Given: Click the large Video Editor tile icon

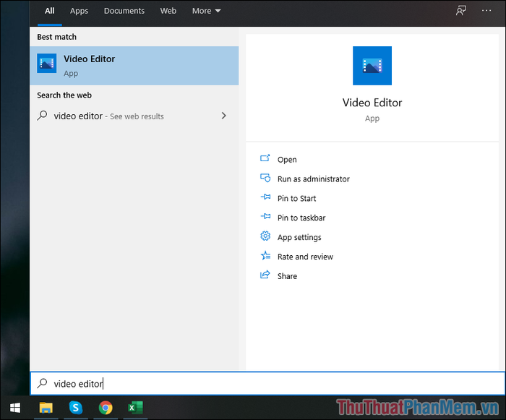Looking at the screenshot, I should [372, 66].
